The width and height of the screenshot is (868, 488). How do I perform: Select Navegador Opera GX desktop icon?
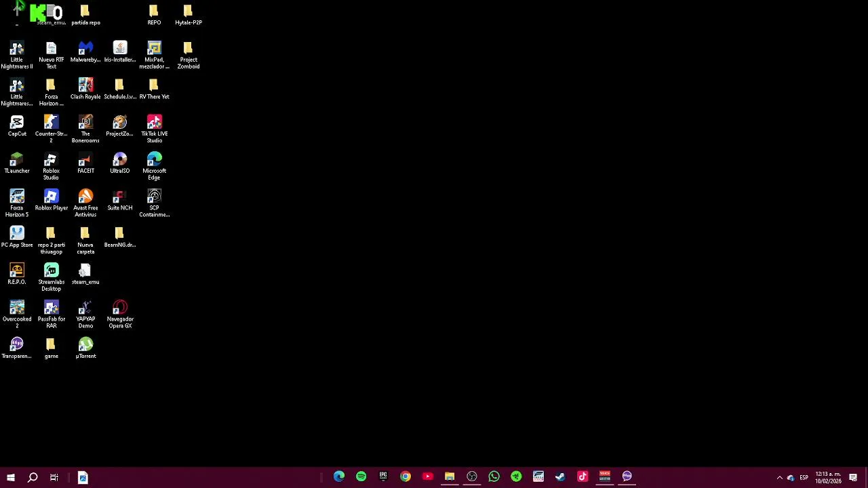[120, 314]
